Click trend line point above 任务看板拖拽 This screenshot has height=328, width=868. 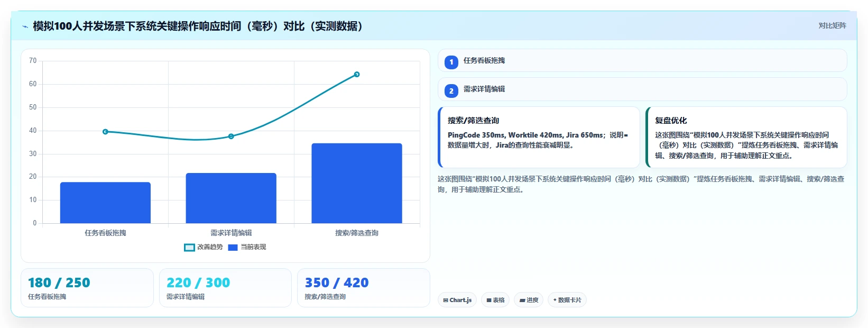coord(105,132)
